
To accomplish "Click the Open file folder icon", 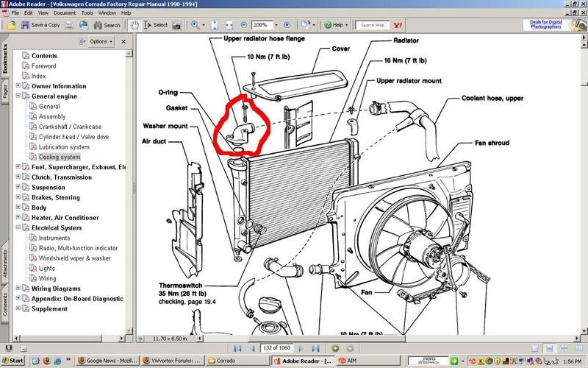I will tap(11, 25).
